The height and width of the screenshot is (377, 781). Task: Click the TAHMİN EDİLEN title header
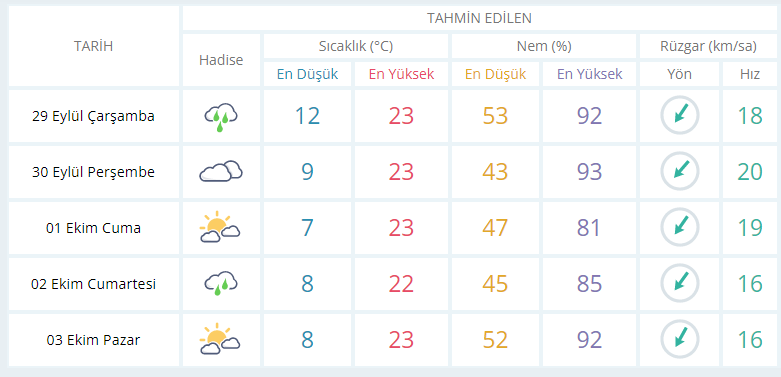click(479, 18)
